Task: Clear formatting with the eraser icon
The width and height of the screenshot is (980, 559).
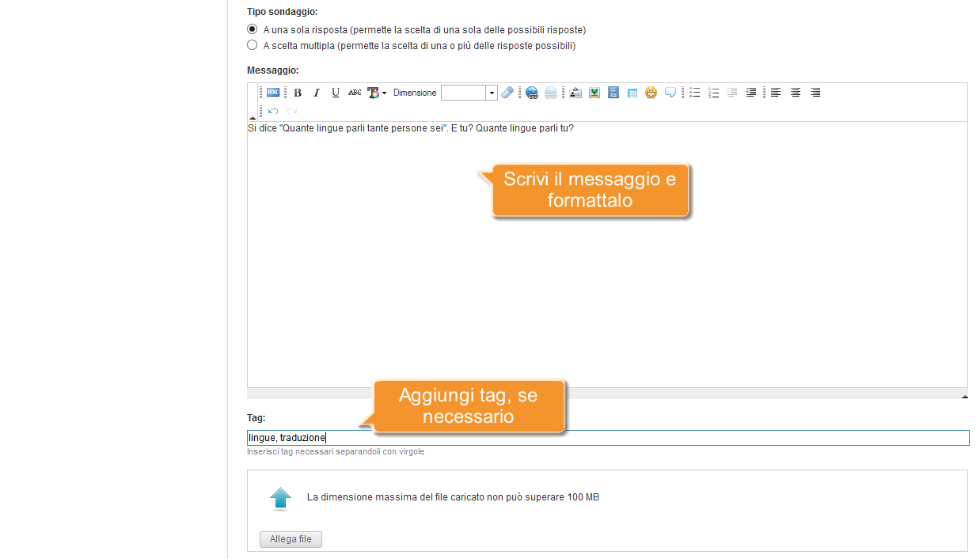Action: coord(508,93)
